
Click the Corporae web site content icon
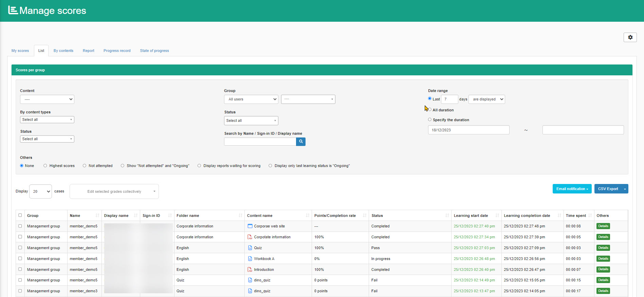250,226
